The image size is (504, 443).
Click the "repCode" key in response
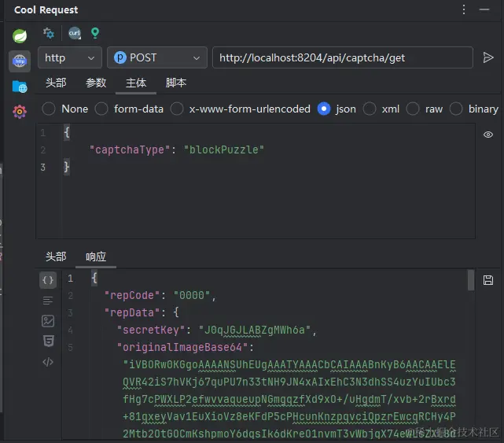click(132, 295)
